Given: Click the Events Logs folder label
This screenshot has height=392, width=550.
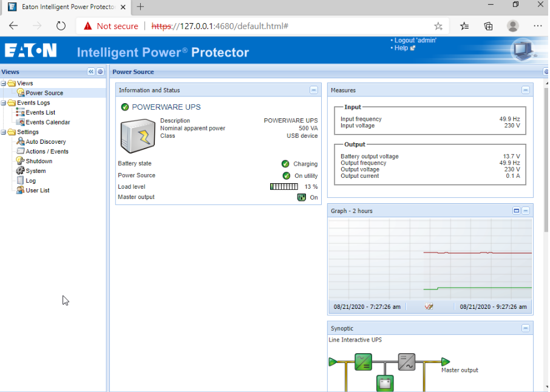Looking at the screenshot, I should pyautogui.click(x=33, y=103).
